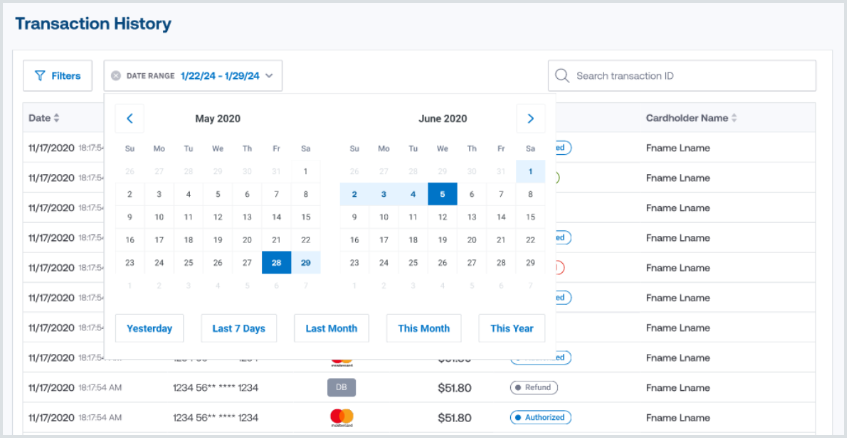This screenshot has width=847, height=438.
Task: Click the magnifier icon in the search box
Action: tap(562, 76)
